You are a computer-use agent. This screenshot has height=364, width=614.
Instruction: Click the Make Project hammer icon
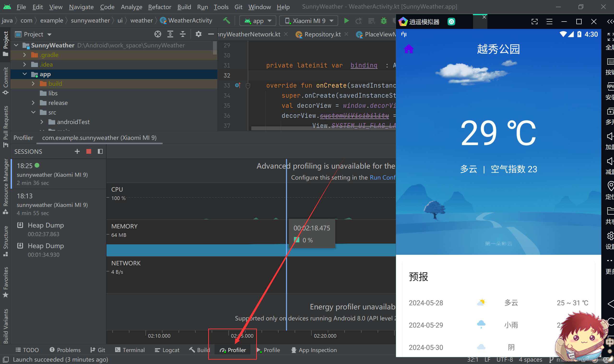(227, 21)
